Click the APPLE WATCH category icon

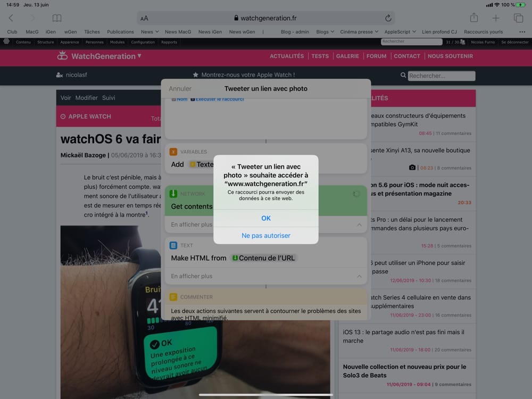coord(63,117)
